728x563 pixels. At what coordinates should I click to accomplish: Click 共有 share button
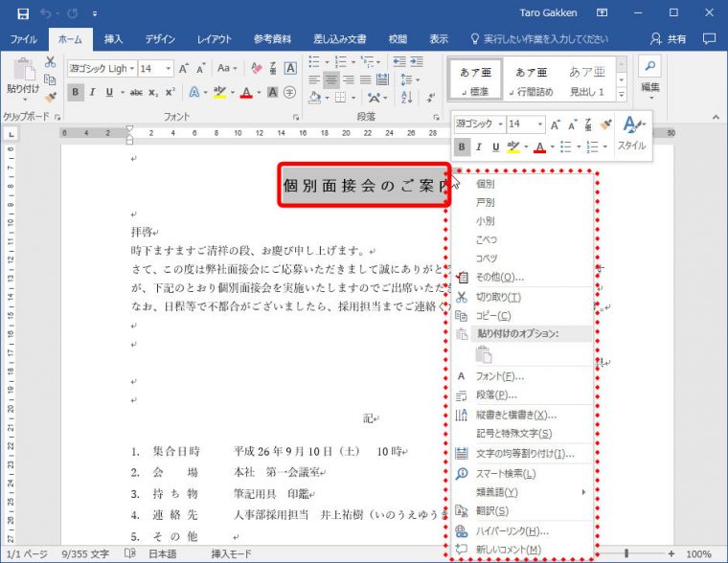668,39
